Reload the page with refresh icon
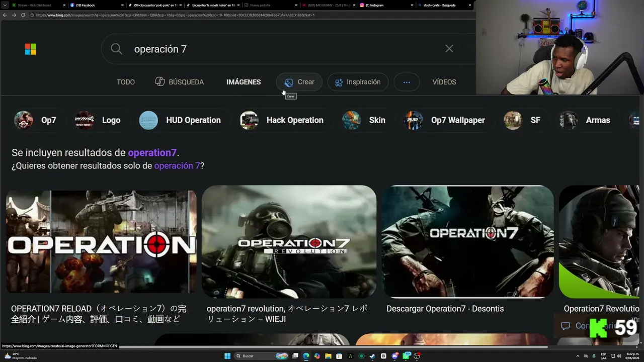This screenshot has height=362, width=644. pos(23,15)
